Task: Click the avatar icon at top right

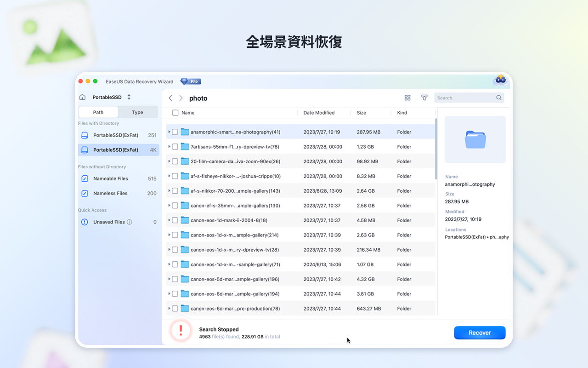Action: pos(501,81)
